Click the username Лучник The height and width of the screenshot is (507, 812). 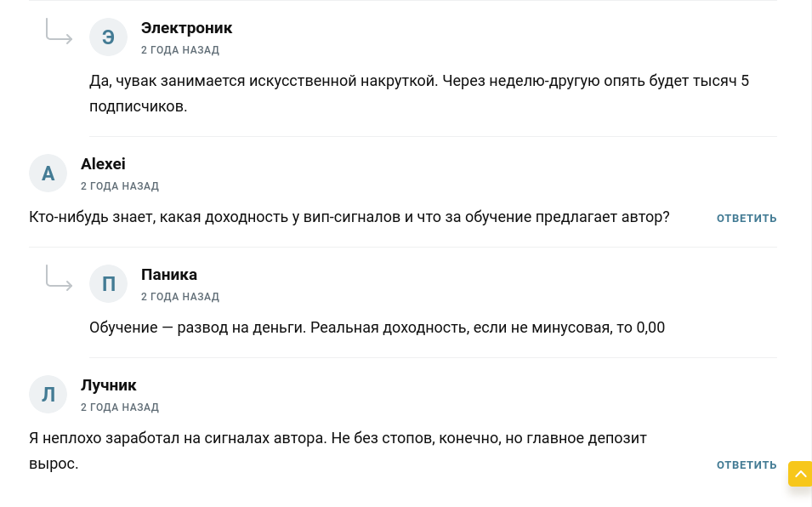[108, 385]
